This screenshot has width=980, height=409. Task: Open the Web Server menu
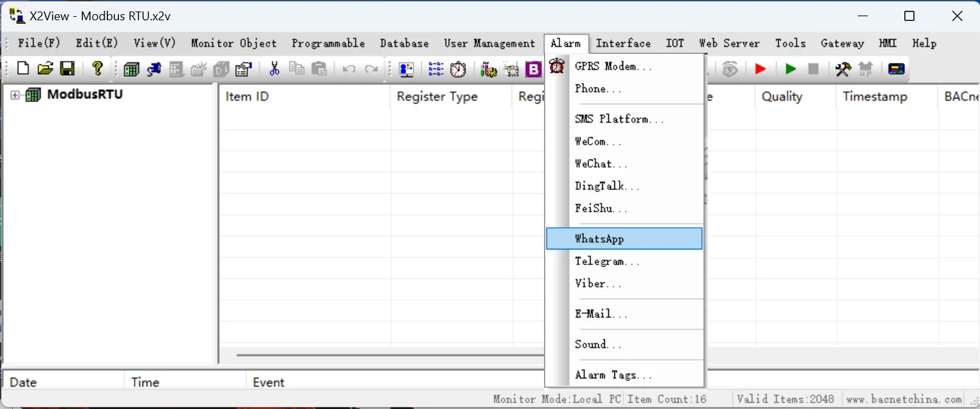tap(729, 43)
